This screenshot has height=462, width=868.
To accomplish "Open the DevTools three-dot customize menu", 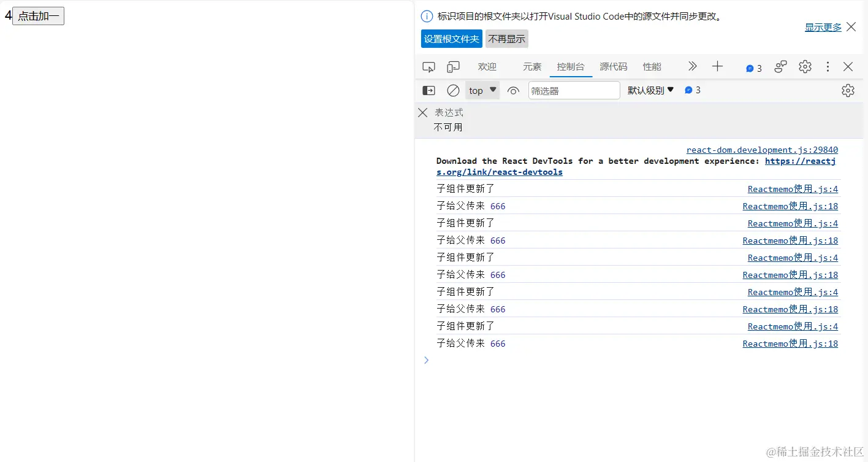I will (x=828, y=67).
